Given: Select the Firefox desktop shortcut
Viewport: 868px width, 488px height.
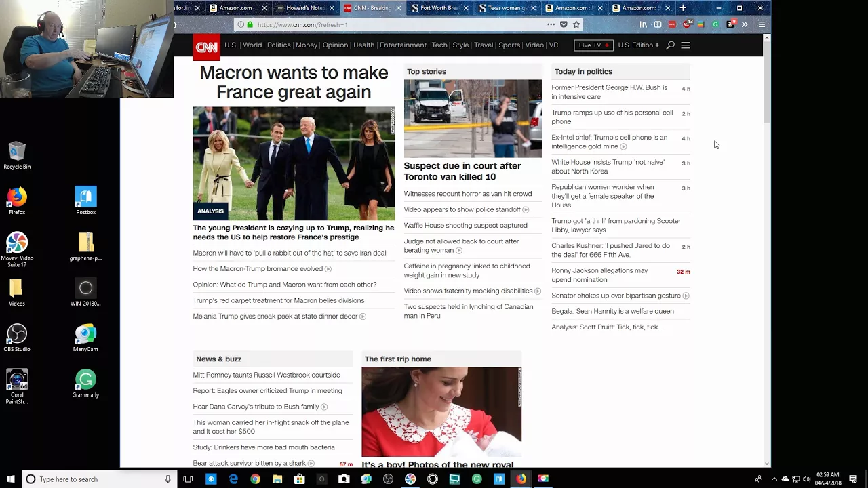Looking at the screenshot, I should pyautogui.click(x=17, y=201).
